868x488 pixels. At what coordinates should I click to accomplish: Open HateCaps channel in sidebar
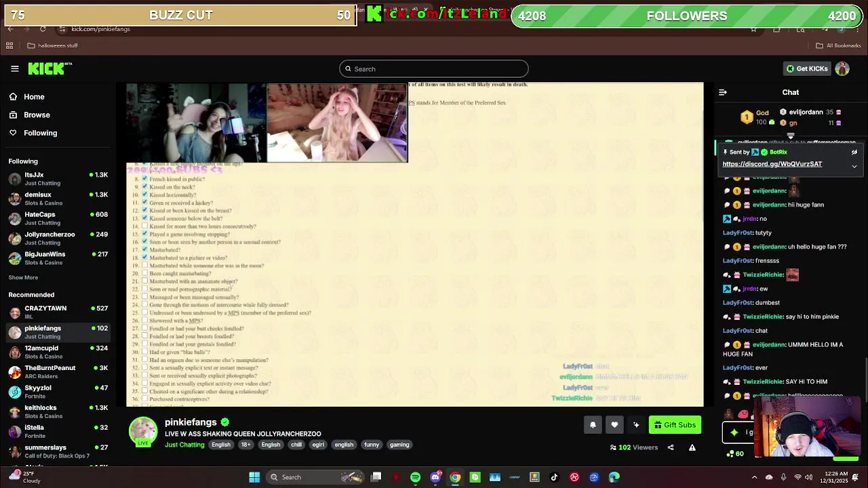(x=58, y=218)
